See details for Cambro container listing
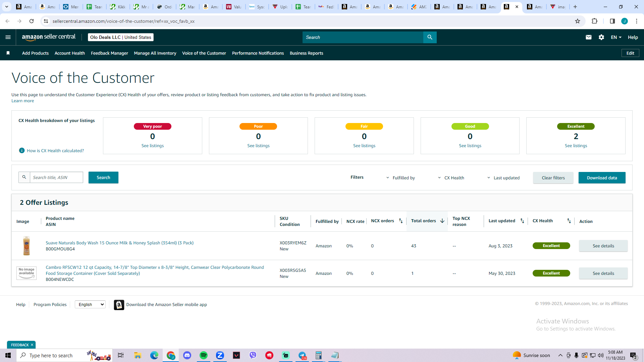This screenshot has width=644, height=362. pyautogui.click(x=603, y=273)
